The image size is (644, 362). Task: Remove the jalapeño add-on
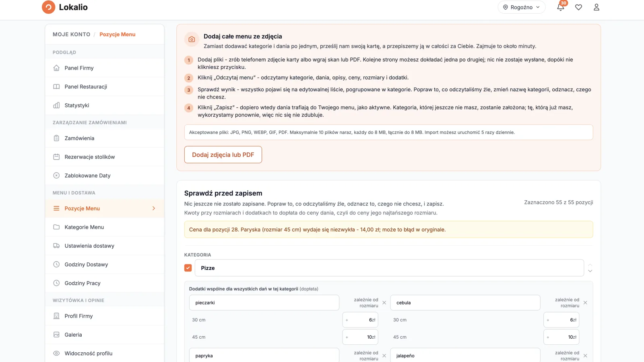[x=585, y=356]
